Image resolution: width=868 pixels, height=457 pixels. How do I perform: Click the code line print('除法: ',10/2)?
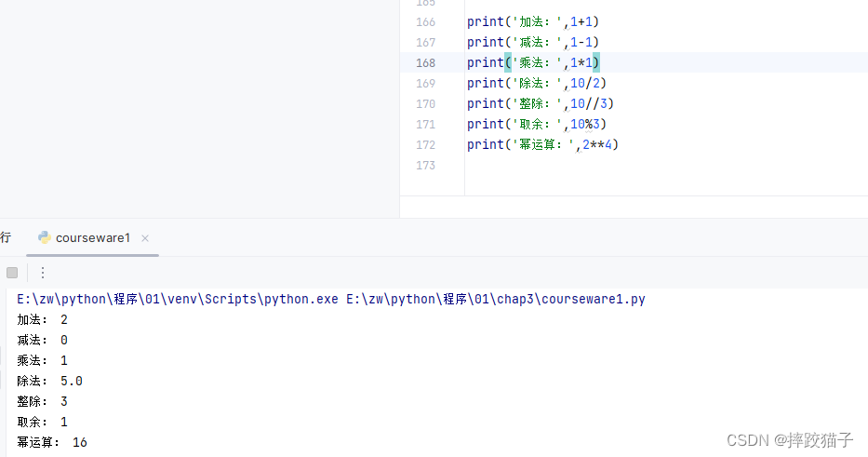pyautogui.click(x=537, y=84)
